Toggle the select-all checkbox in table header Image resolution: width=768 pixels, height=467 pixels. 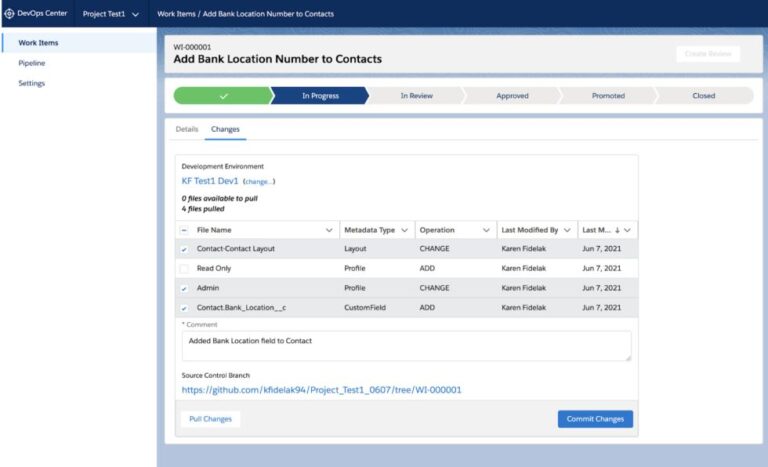184,230
